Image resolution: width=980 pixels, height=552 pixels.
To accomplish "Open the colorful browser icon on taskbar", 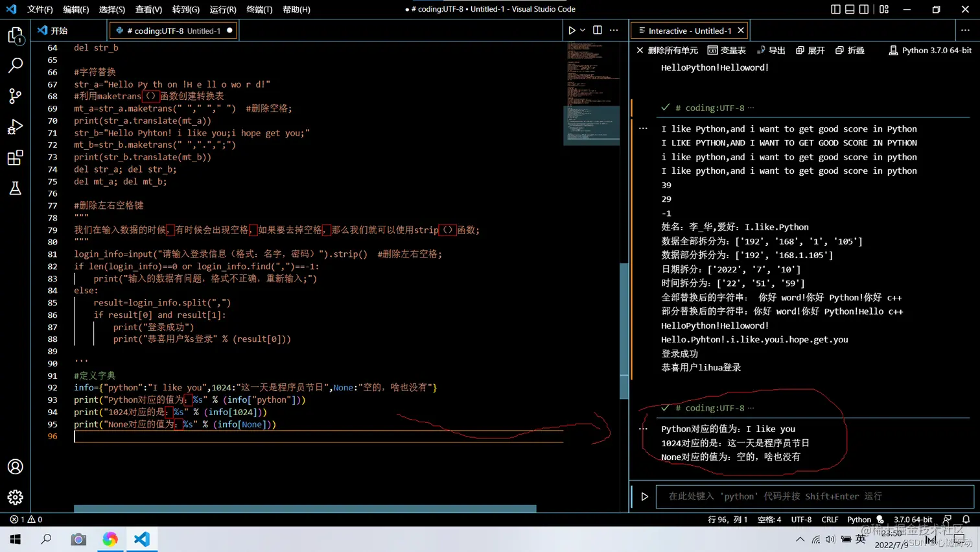I will (x=110, y=539).
